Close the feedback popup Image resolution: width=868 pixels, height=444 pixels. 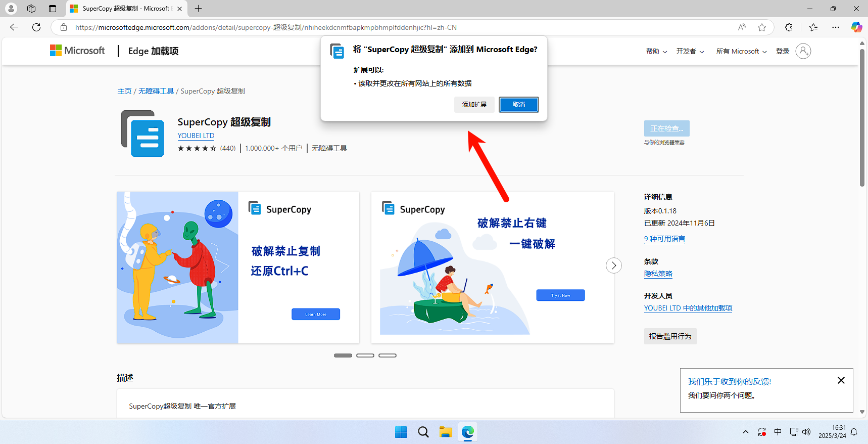(x=841, y=380)
